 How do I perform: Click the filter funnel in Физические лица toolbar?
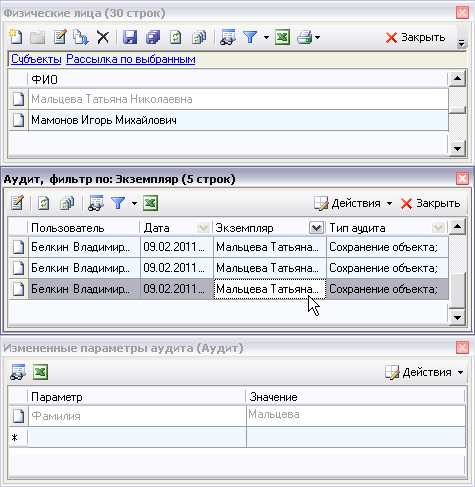(250, 37)
